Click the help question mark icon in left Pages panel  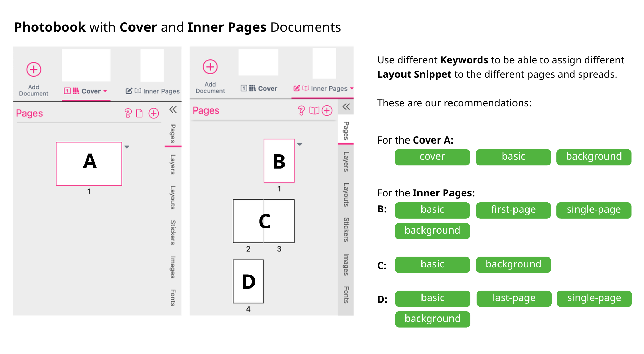pos(128,113)
